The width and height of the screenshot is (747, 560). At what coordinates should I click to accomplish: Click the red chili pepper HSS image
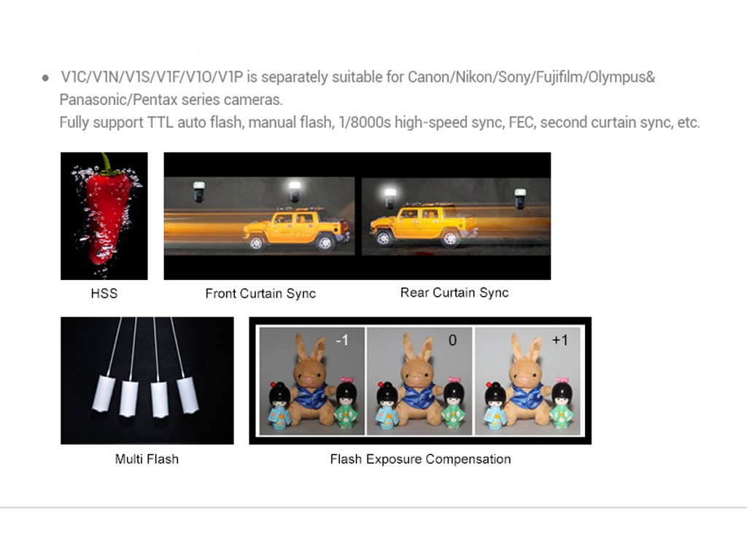tap(104, 216)
